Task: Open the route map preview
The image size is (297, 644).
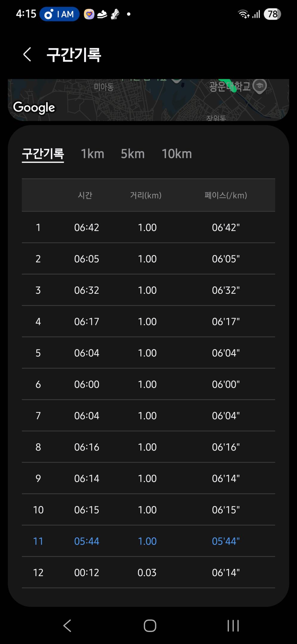Action: tap(148, 100)
